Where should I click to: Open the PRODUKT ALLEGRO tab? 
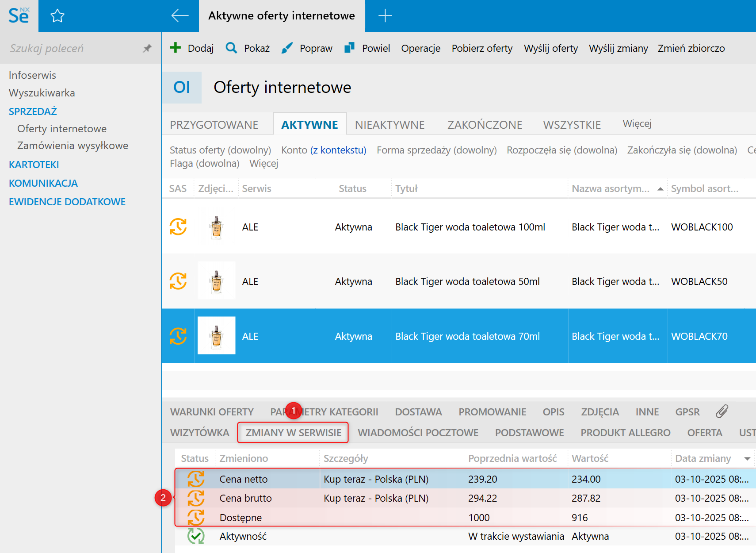pos(626,433)
